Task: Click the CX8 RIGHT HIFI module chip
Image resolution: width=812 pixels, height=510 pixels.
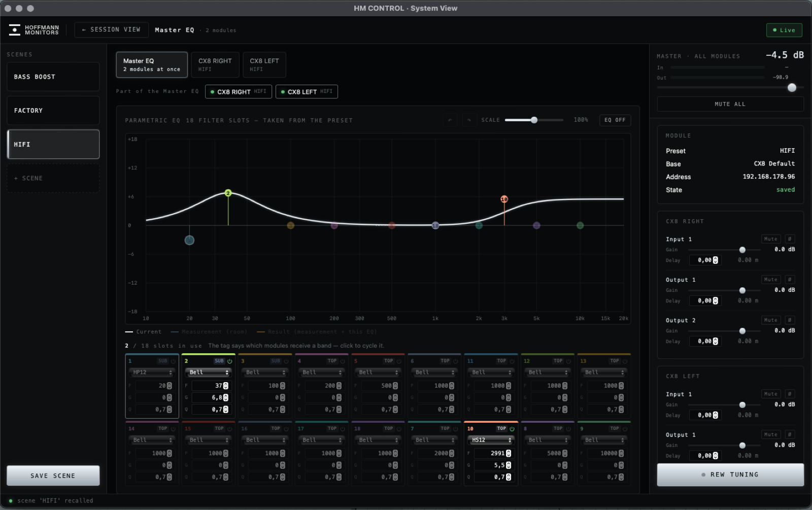Action: coord(239,92)
